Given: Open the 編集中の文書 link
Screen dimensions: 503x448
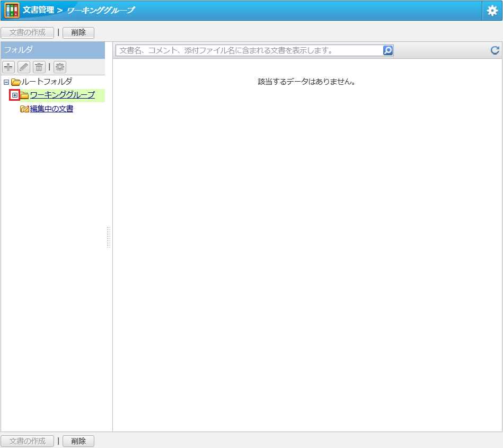Looking at the screenshot, I should 51,109.
